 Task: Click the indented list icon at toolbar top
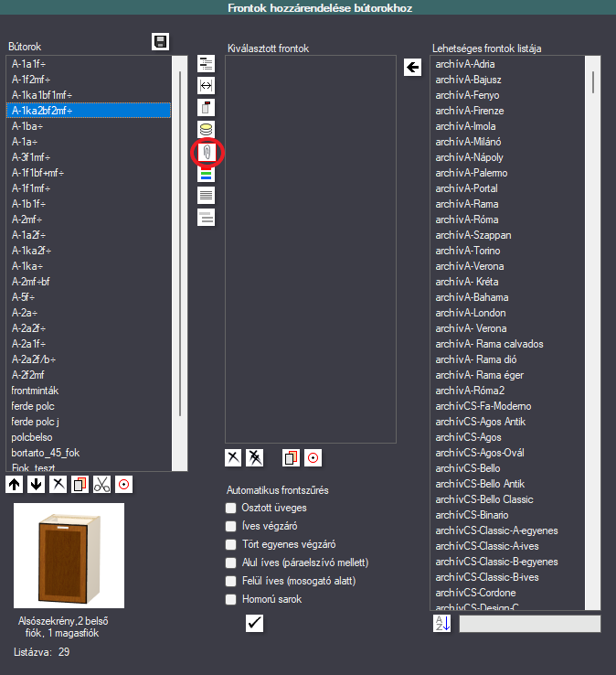point(206,64)
